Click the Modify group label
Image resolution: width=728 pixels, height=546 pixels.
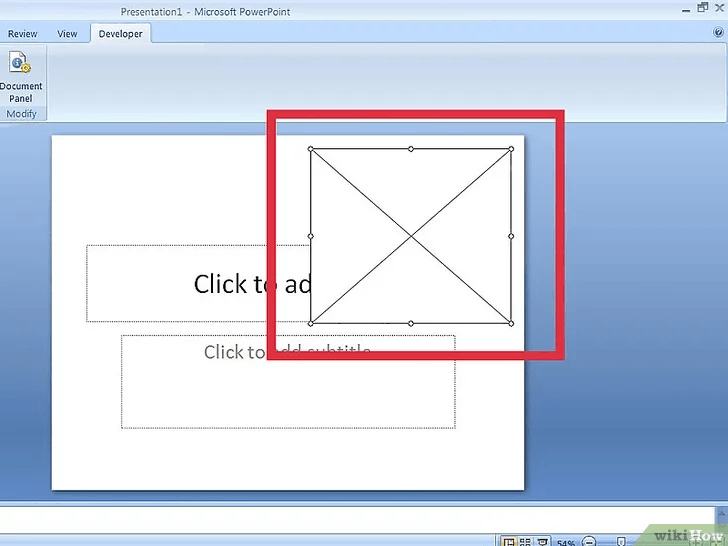(x=21, y=114)
